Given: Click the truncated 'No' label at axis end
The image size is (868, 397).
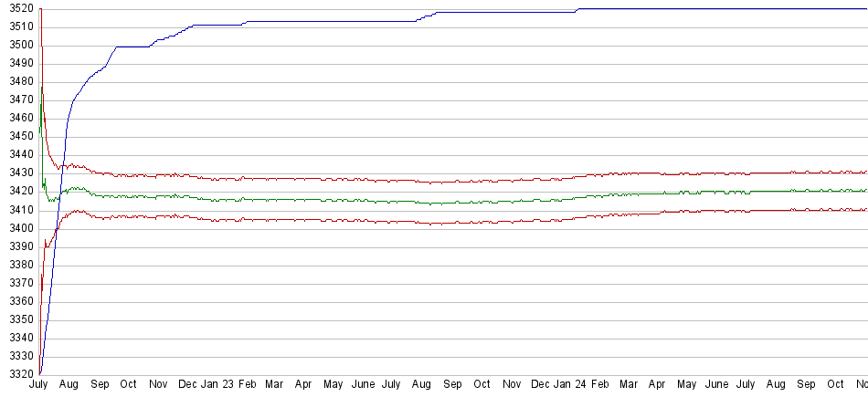Looking at the screenshot, I should point(861,385).
